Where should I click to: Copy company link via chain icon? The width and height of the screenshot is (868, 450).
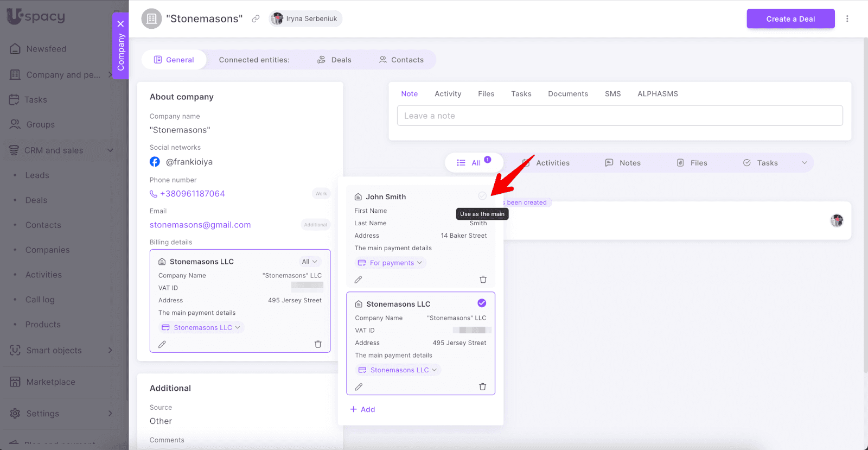(x=256, y=19)
